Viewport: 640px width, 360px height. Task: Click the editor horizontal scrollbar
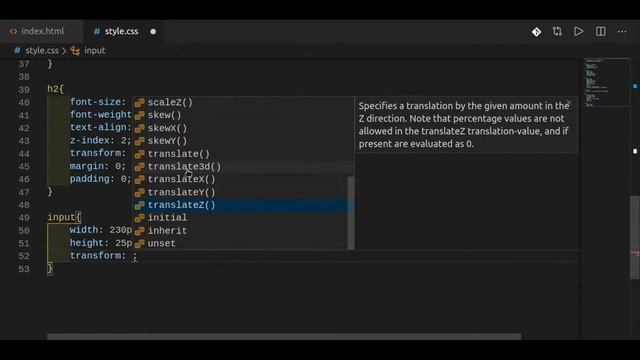tap(284, 337)
